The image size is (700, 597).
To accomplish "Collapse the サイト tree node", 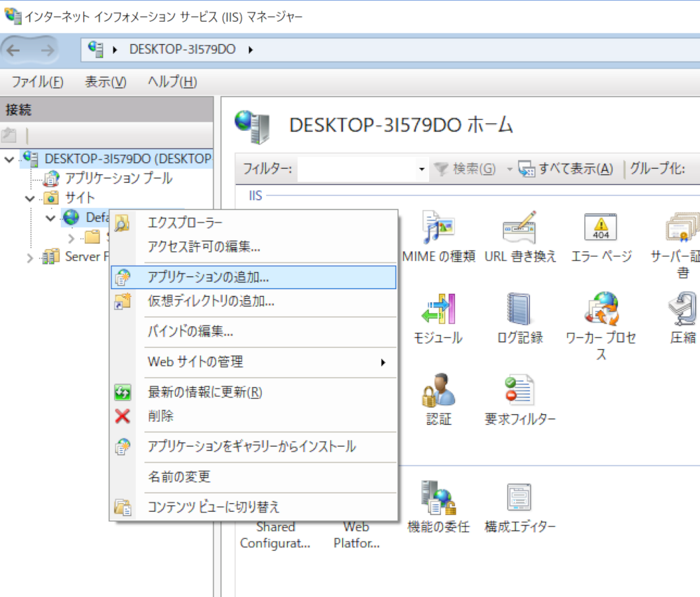I will click(x=29, y=197).
